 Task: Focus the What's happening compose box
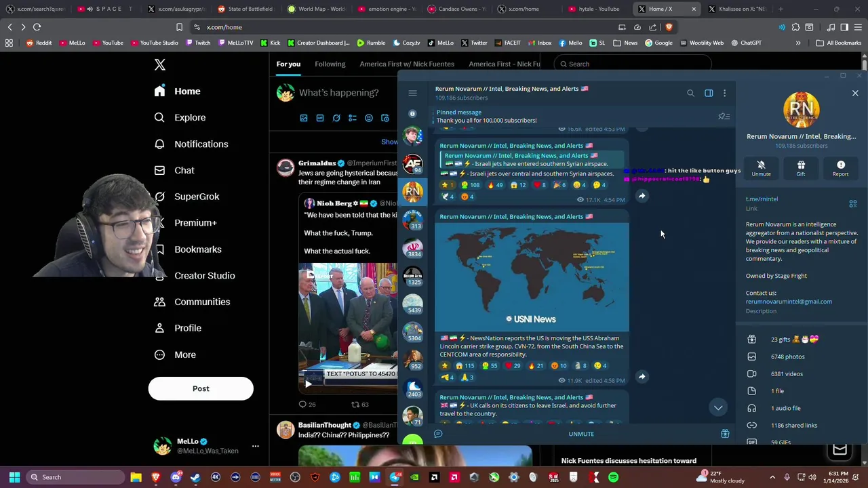point(339,93)
